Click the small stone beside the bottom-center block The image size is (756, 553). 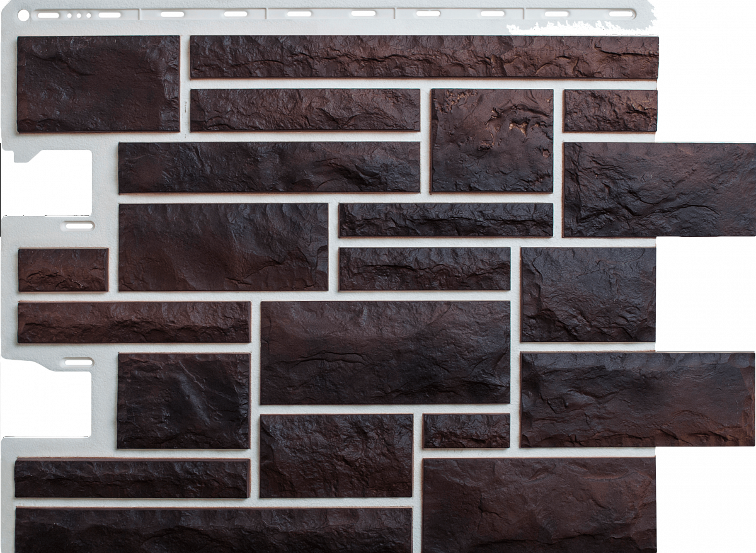(466, 431)
